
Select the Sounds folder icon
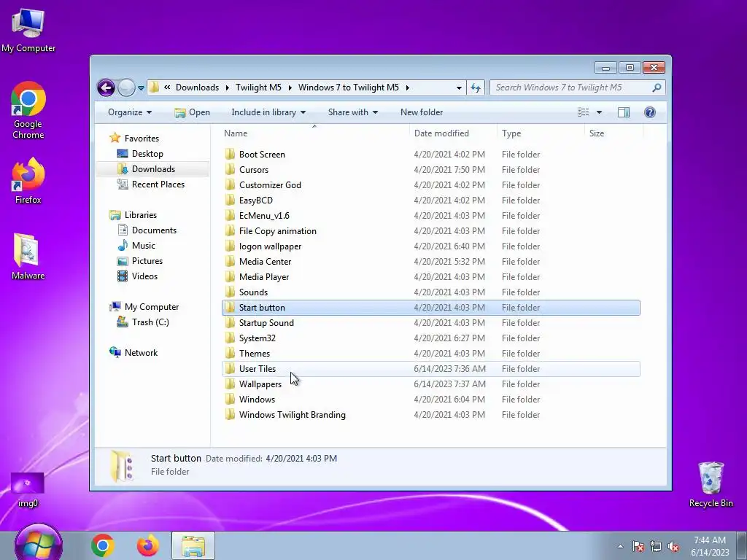230,292
